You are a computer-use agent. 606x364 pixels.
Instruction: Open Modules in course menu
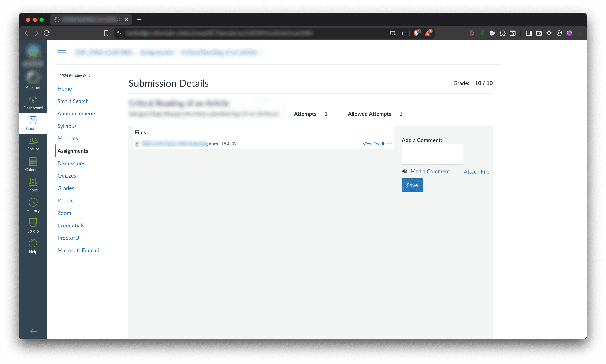67,138
